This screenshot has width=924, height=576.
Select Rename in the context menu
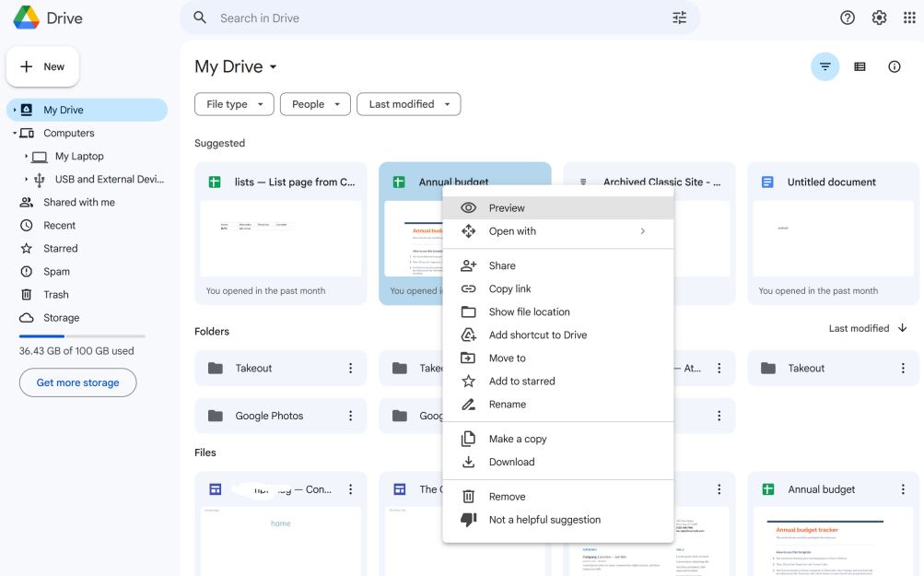pyautogui.click(x=558, y=404)
